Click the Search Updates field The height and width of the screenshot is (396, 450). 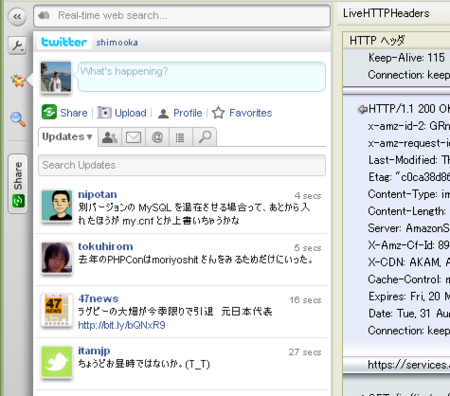(x=182, y=165)
